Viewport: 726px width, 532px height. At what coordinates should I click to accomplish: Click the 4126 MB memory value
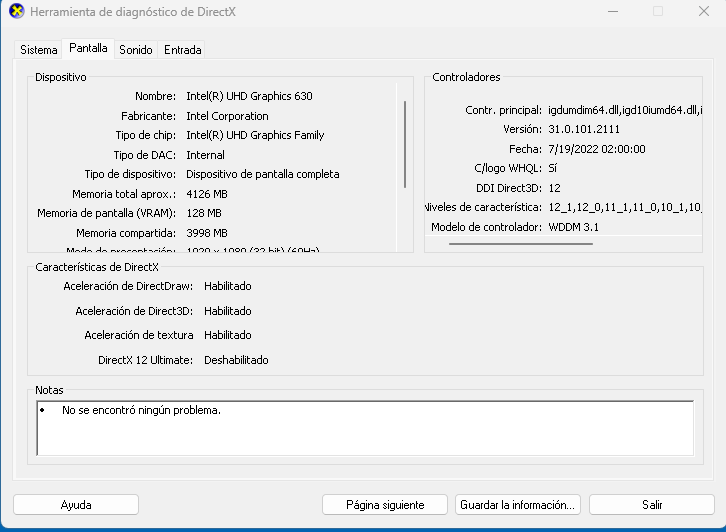click(207, 194)
